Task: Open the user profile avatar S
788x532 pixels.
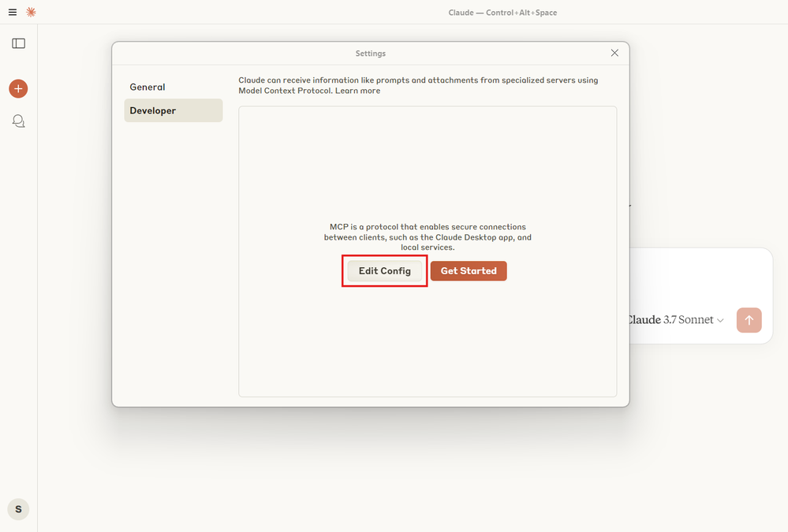Action: [x=19, y=509]
